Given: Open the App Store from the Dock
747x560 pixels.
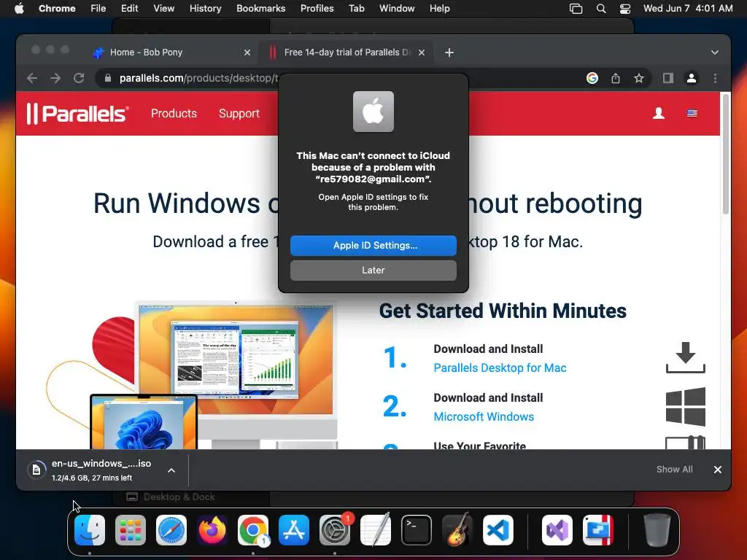Looking at the screenshot, I should [294, 530].
